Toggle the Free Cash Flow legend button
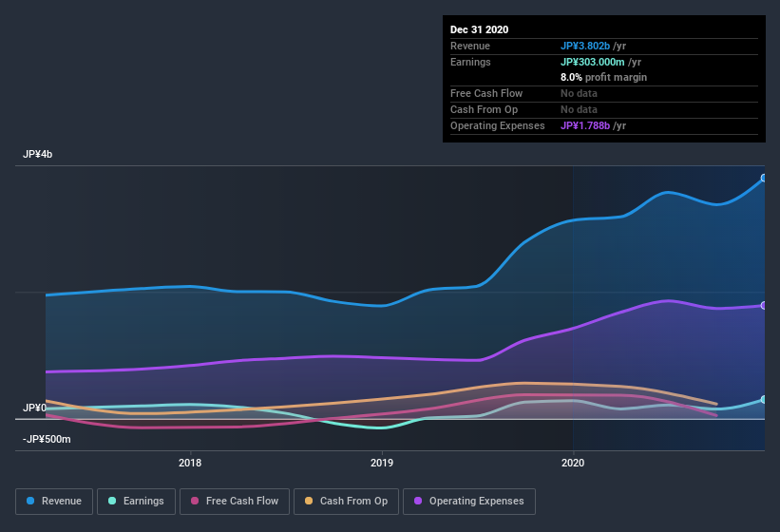 click(x=235, y=502)
